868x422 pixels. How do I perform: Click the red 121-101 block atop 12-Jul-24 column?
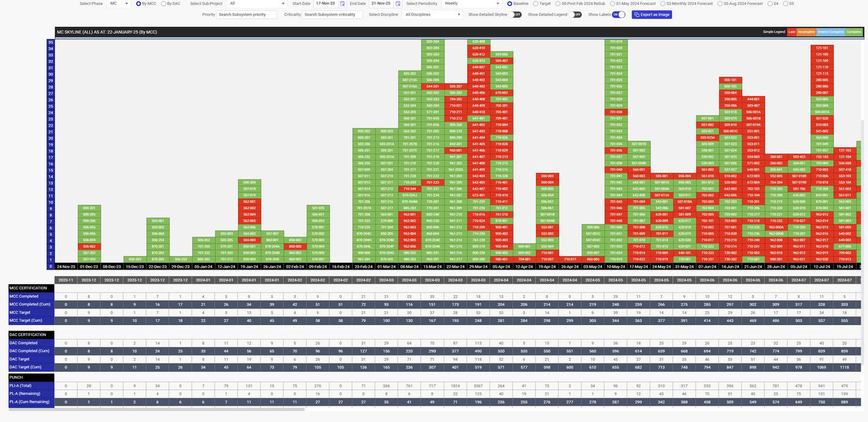click(x=822, y=48)
